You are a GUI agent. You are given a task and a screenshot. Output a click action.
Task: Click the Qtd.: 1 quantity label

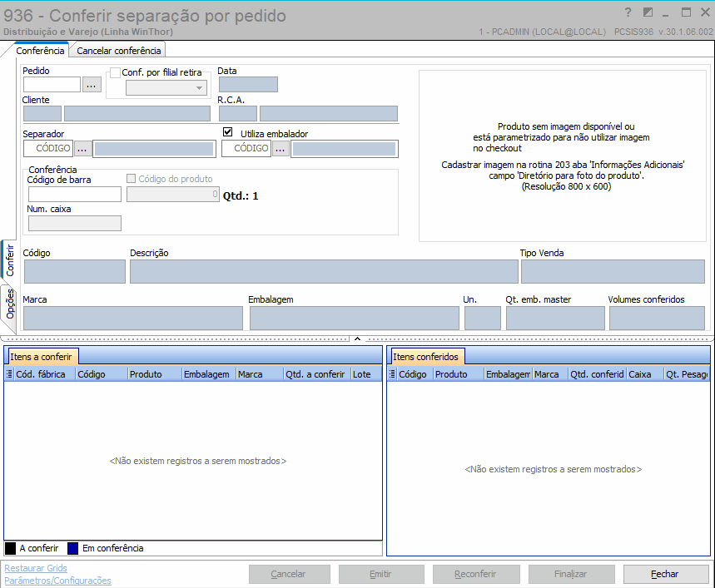coord(241,195)
